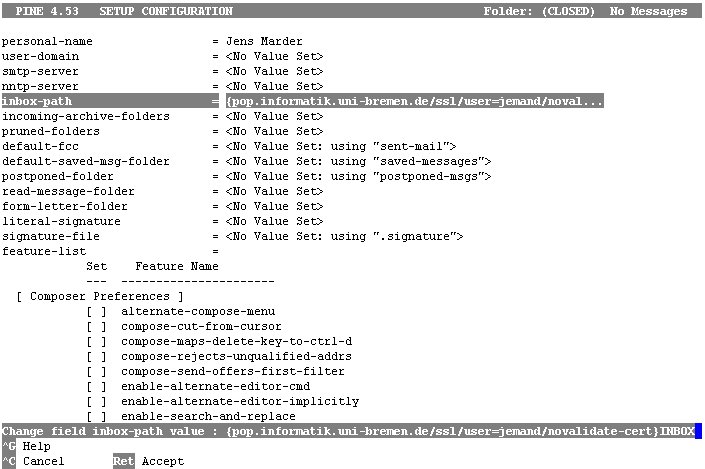Toggle enable-alternate-editor-implicitly checkbox

click(97, 401)
